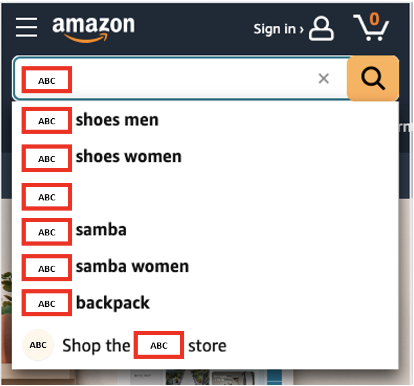
Task: Select the "shoes men" suggestion
Action: click(x=205, y=120)
